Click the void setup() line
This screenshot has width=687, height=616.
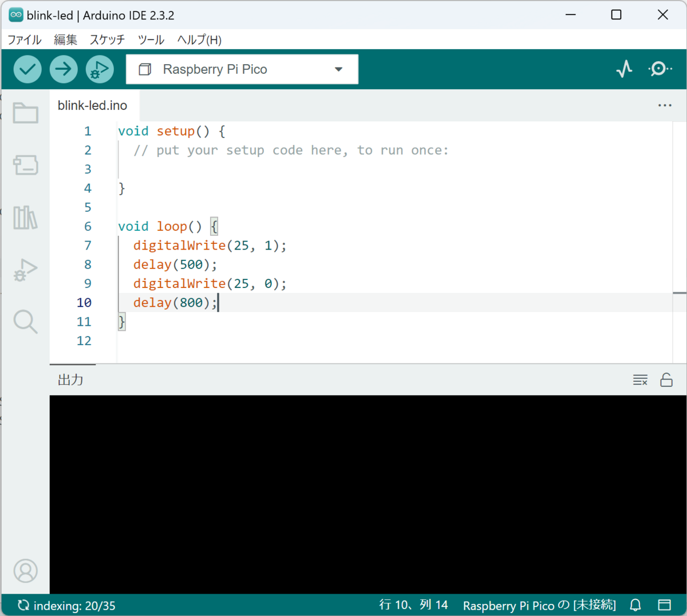pos(172,131)
